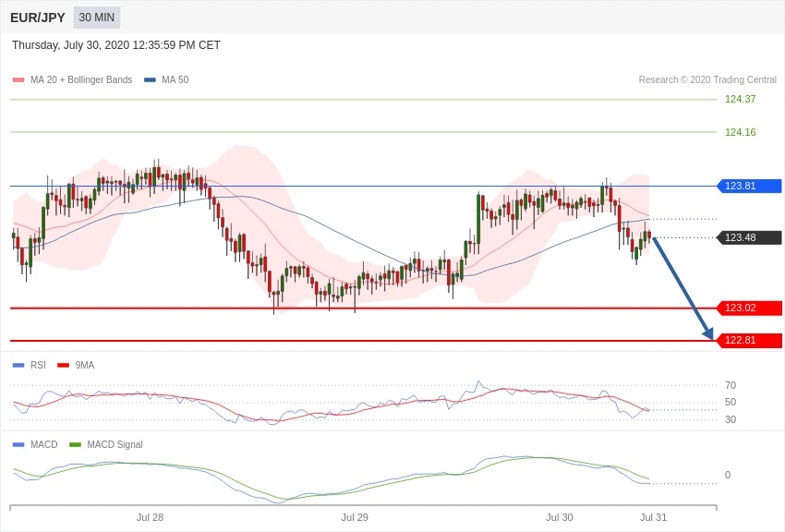Image resolution: width=785 pixels, height=532 pixels.
Task: Click the MA 20 + Bollinger Bands label
Action: point(81,79)
